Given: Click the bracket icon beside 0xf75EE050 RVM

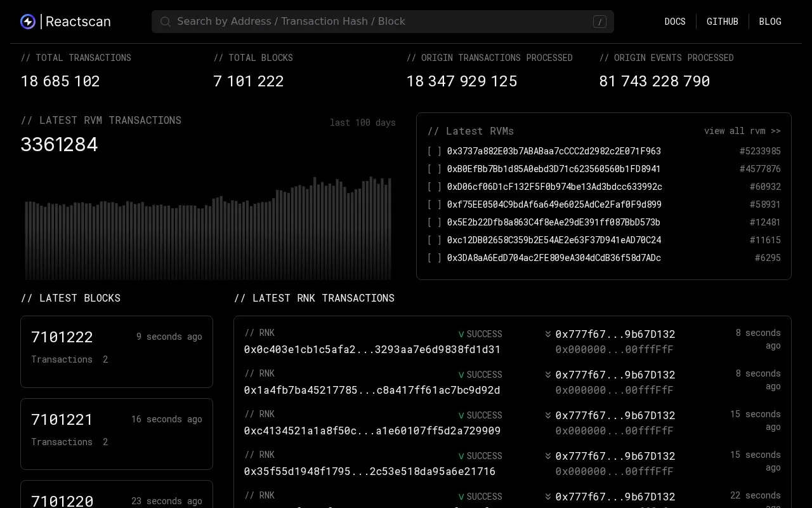Looking at the screenshot, I should point(435,204).
